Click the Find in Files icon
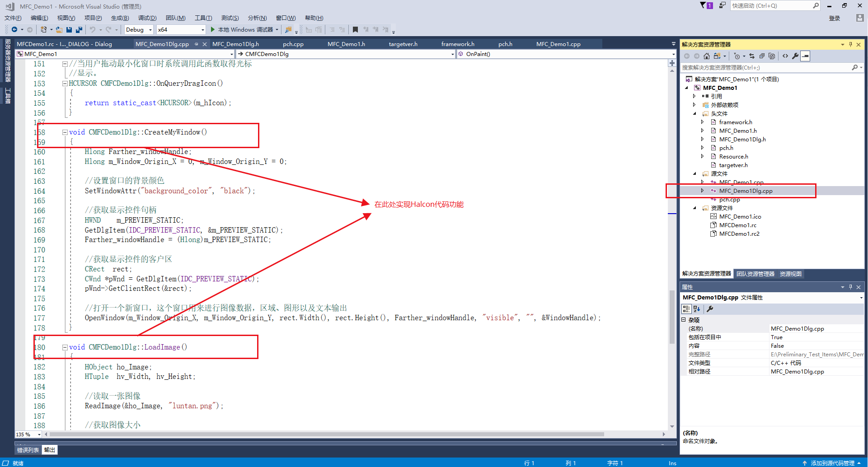The width and height of the screenshot is (868, 467). click(288, 29)
